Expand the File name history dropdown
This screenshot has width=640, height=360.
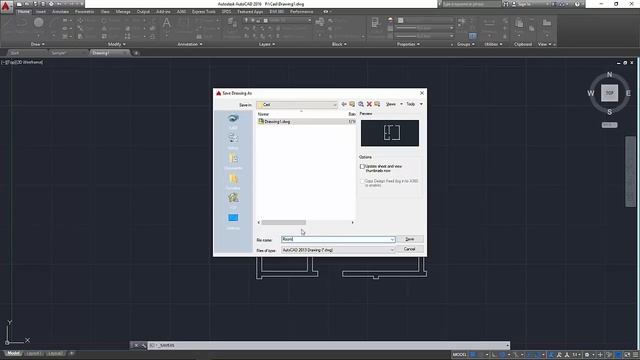pos(392,240)
